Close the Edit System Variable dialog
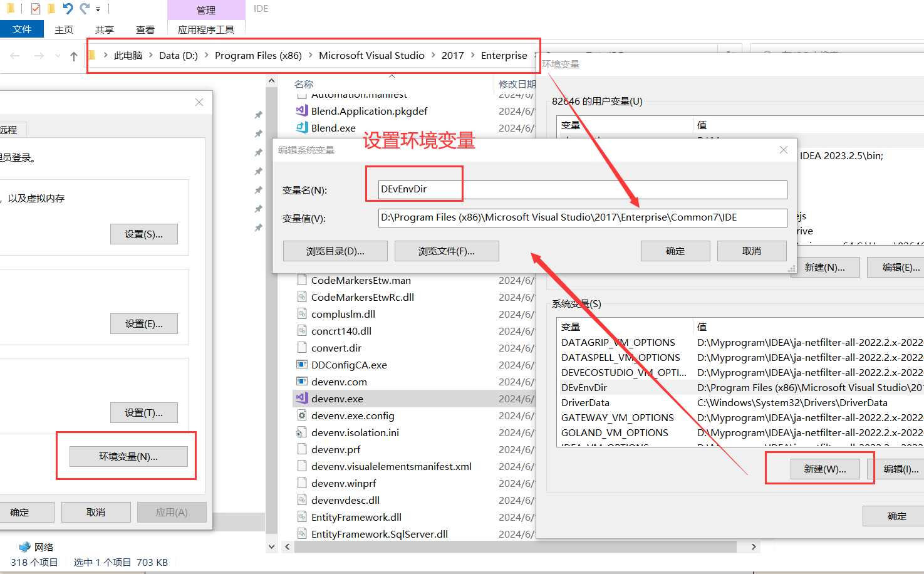Image resolution: width=924 pixels, height=574 pixels. (784, 150)
